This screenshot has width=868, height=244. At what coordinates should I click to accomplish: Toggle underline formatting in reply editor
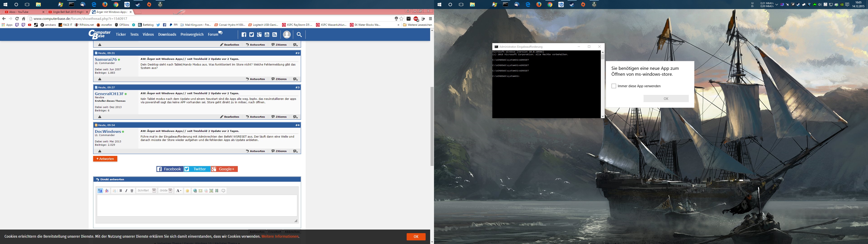click(x=132, y=191)
